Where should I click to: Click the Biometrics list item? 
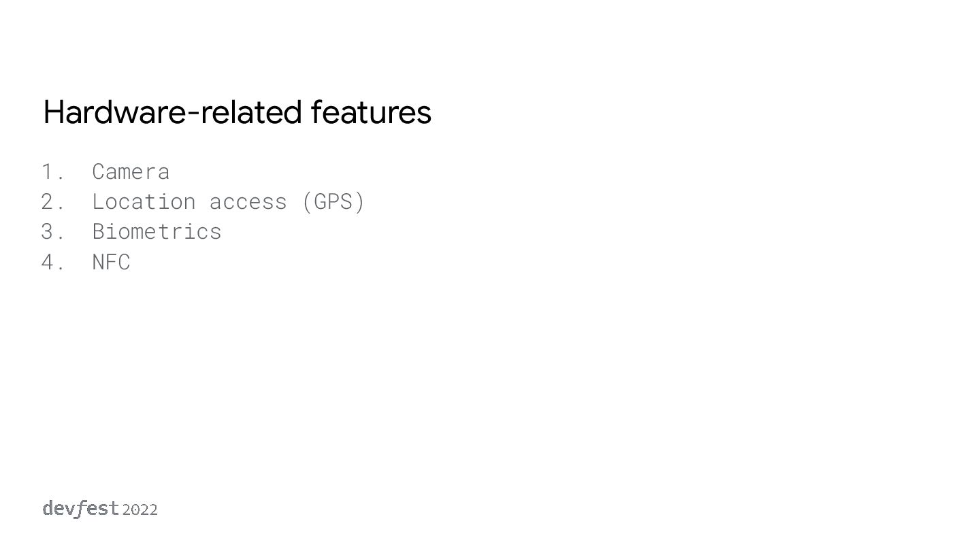click(157, 231)
